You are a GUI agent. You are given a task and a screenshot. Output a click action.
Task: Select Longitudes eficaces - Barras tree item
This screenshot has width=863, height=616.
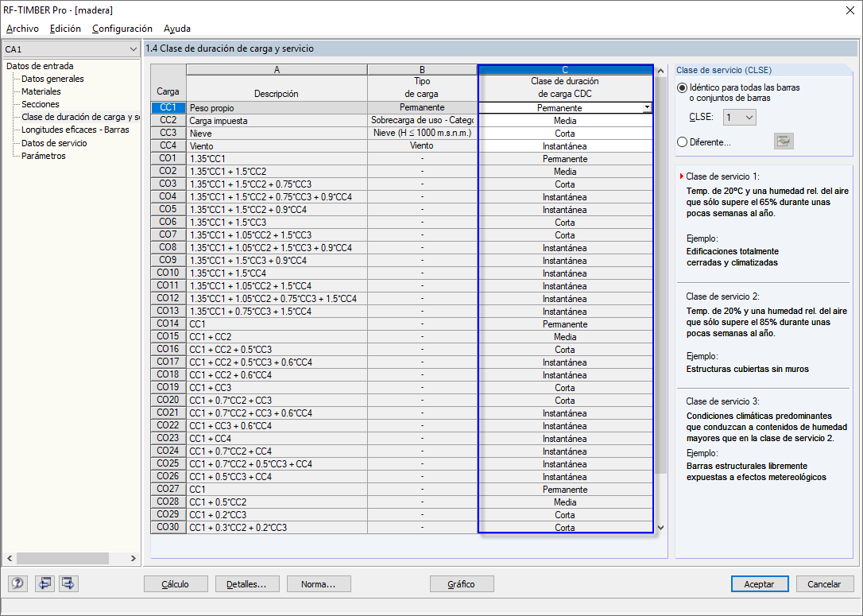(75, 130)
